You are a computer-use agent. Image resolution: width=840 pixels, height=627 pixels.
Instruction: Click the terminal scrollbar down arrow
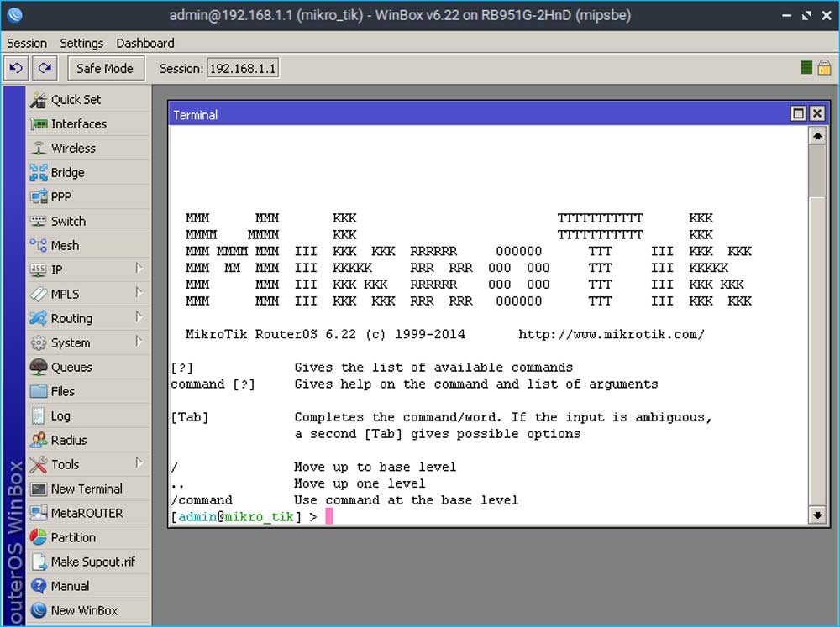tap(817, 515)
